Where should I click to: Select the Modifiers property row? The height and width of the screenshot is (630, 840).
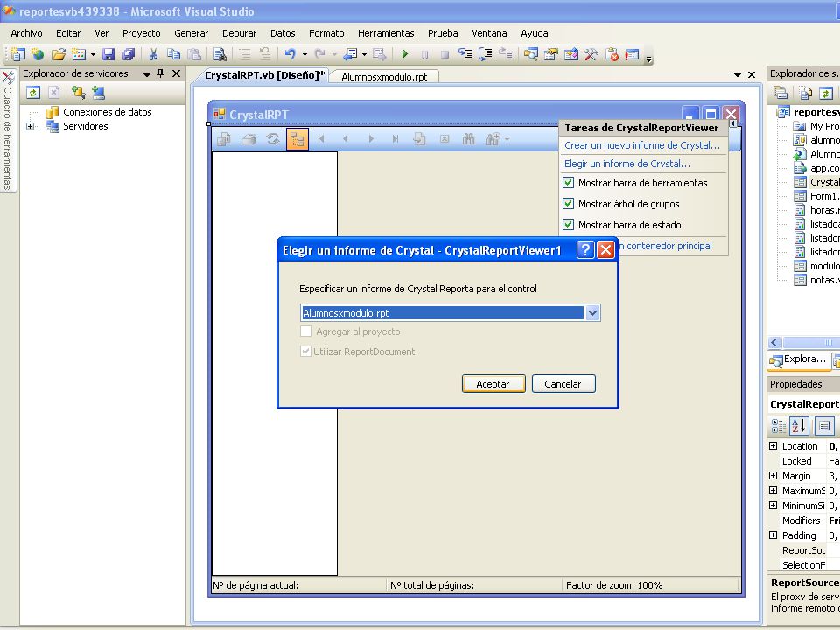coord(803,521)
